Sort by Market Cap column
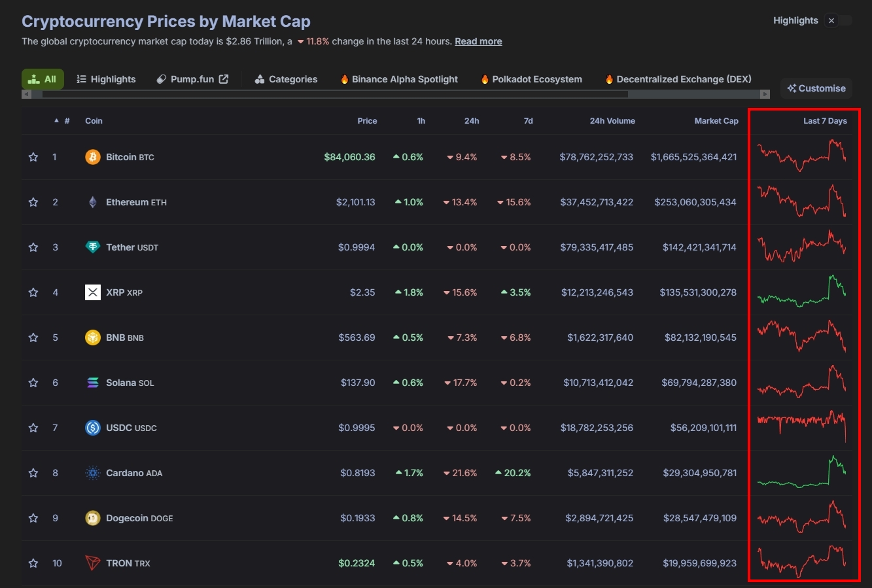Image resolution: width=872 pixels, height=588 pixels. [x=716, y=121]
